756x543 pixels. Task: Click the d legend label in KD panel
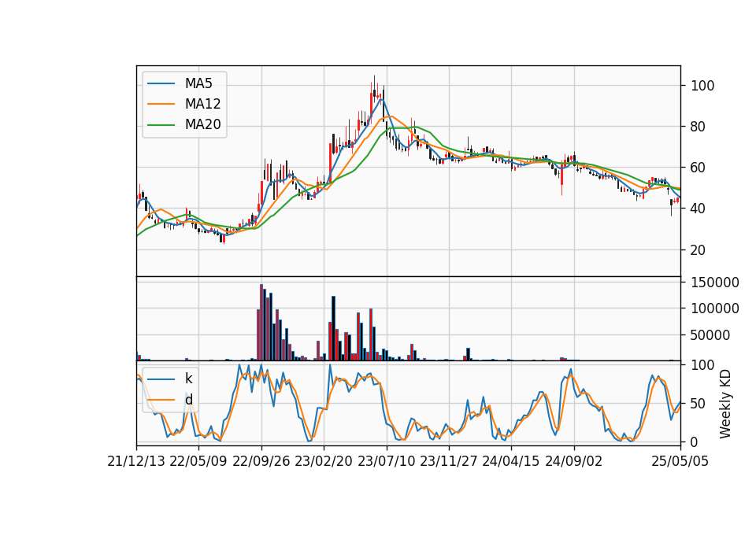click(188, 400)
